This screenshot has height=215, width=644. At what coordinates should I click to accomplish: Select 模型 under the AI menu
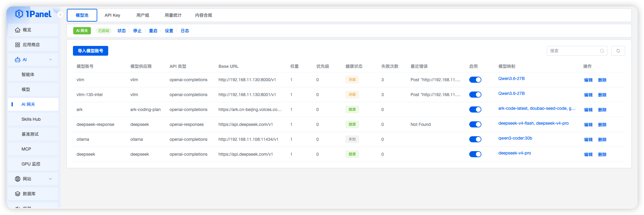[x=33, y=89]
